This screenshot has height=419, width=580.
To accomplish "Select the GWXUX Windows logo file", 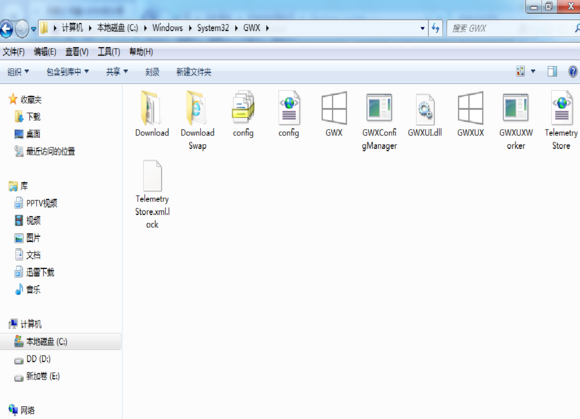I will tap(471, 108).
